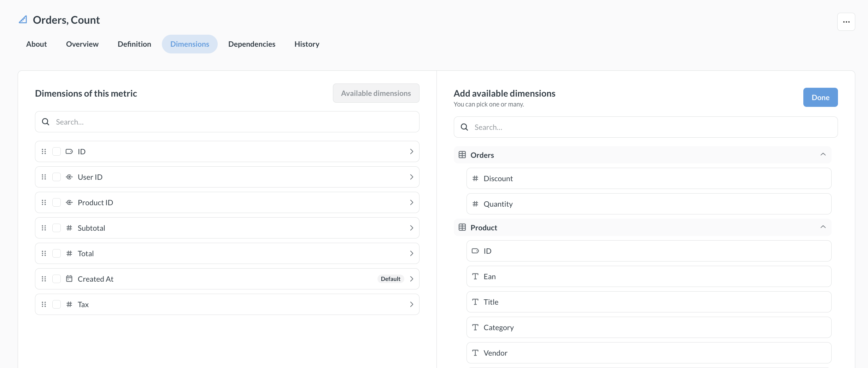The width and height of the screenshot is (868, 368).
Task: Focus the Dimensions of this metric search field
Action: click(x=227, y=122)
